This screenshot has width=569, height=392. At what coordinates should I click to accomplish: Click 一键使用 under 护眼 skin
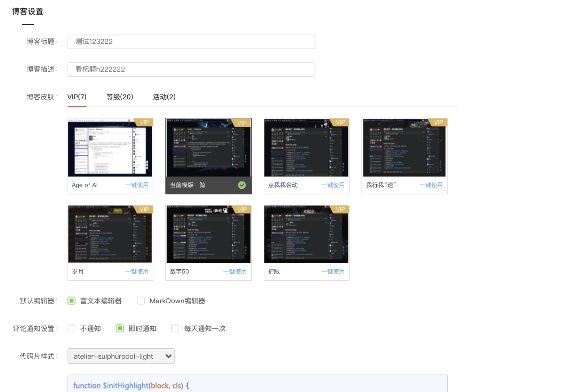333,271
